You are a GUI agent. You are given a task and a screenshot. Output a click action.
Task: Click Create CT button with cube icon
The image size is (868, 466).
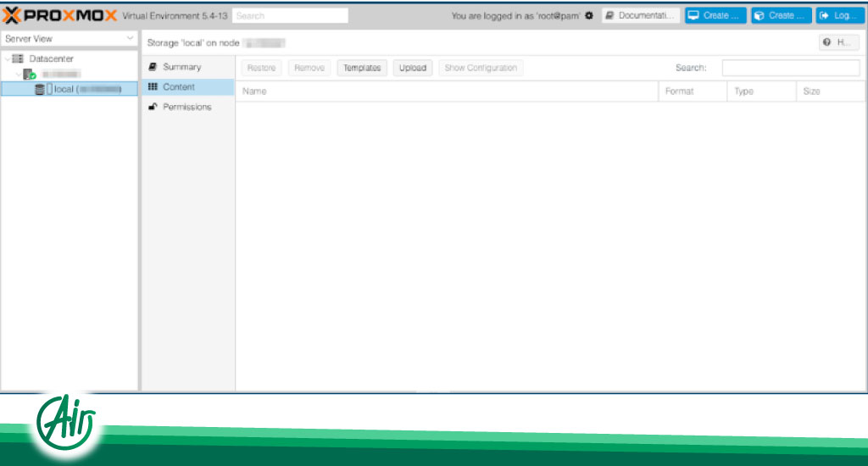coord(781,15)
